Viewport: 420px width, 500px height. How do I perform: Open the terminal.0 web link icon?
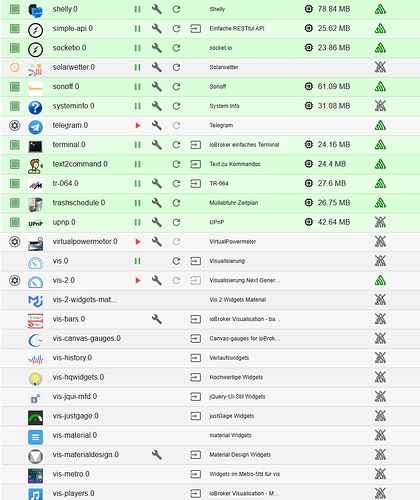point(196,145)
